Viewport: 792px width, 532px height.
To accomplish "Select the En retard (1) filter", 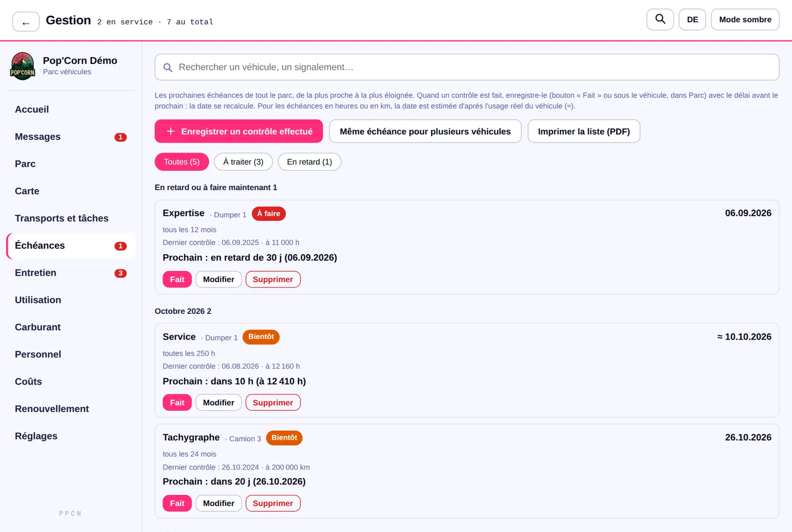I will click(309, 162).
